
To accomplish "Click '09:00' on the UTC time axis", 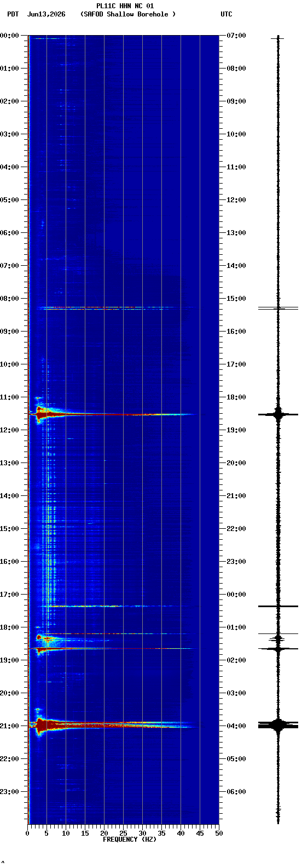I will tap(236, 101).
